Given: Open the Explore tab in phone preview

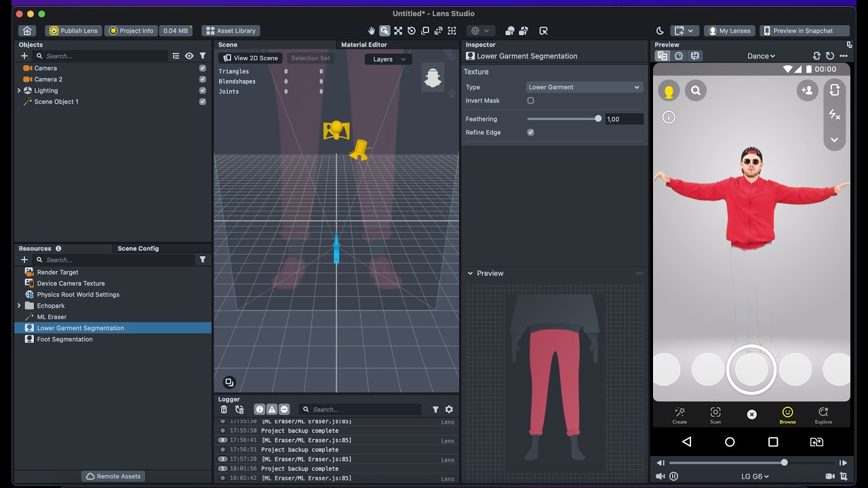Looking at the screenshot, I should tap(823, 415).
